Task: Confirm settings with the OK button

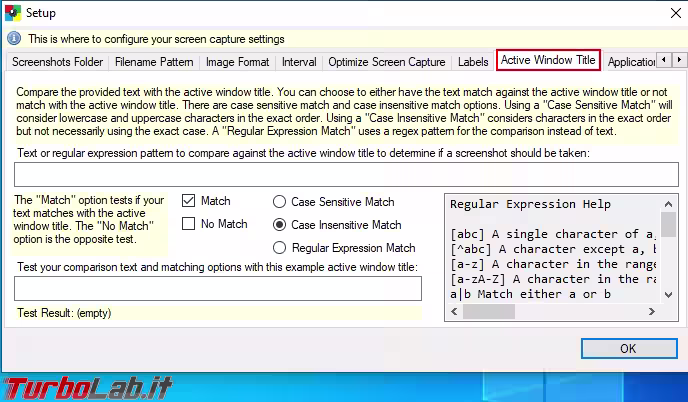Action: pyautogui.click(x=629, y=348)
